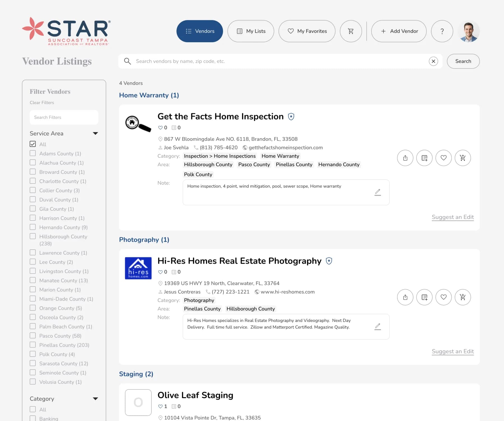Image resolution: width=504 pixels, height=421 pixels.
Task: Switch to the Vendors tab
Action: (200, 31)
